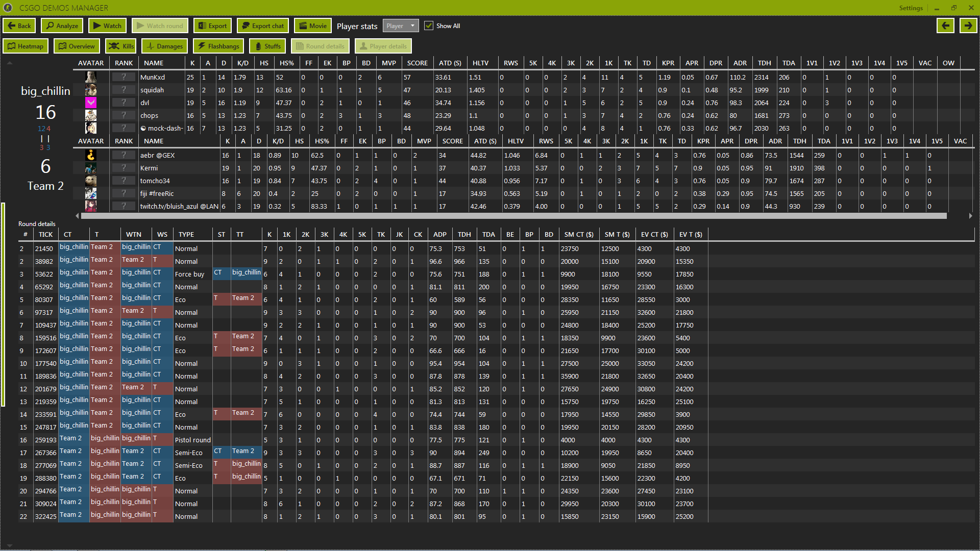Open the Player stats dropdown
Image resolution: width=980 pixels, height=551 pixels.
coord(401,26)
